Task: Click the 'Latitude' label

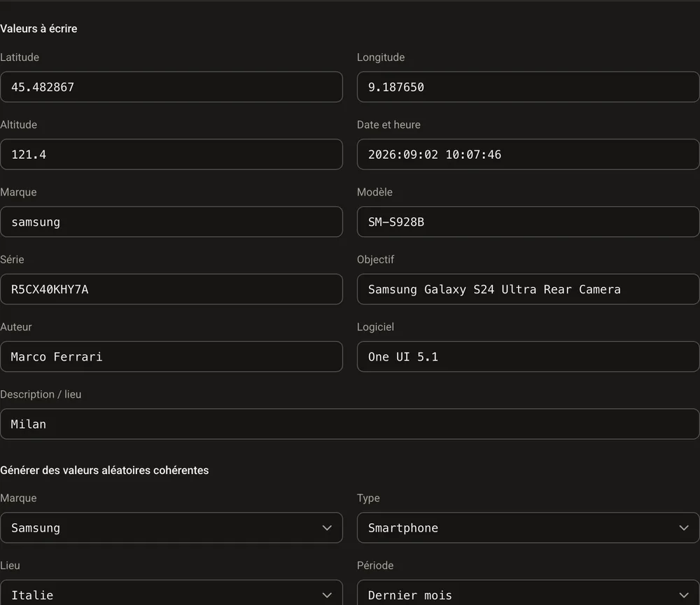Action: [x=20, y=57]
